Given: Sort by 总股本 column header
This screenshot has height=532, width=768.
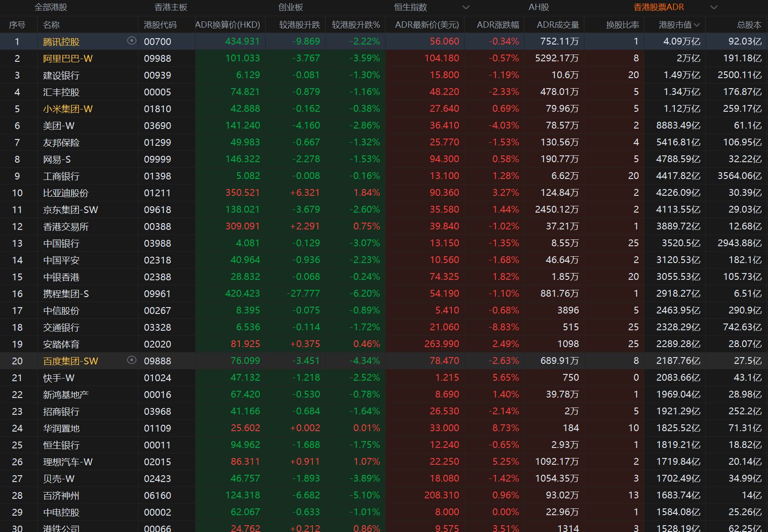Looking at the screenshot, I should point(749,25).
